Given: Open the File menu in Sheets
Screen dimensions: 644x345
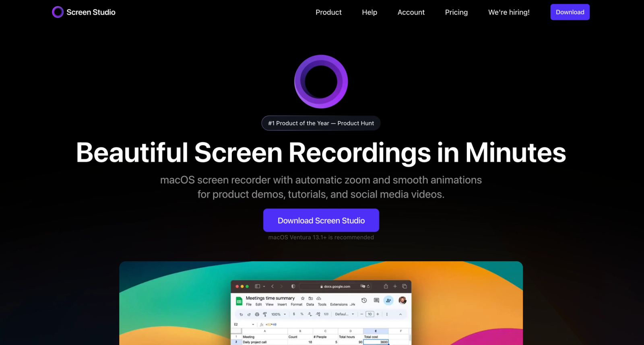Looking at the screenshot, I should [x=249, y=304].
